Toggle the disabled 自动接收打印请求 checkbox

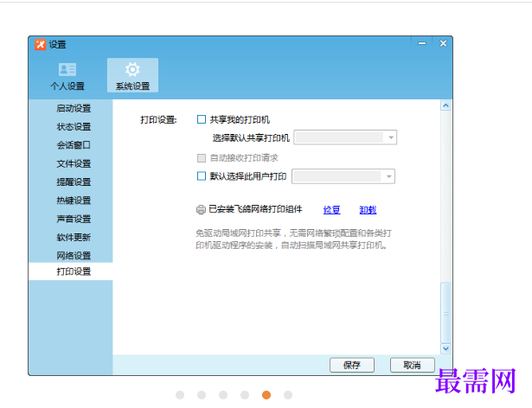tap(202, 158)
